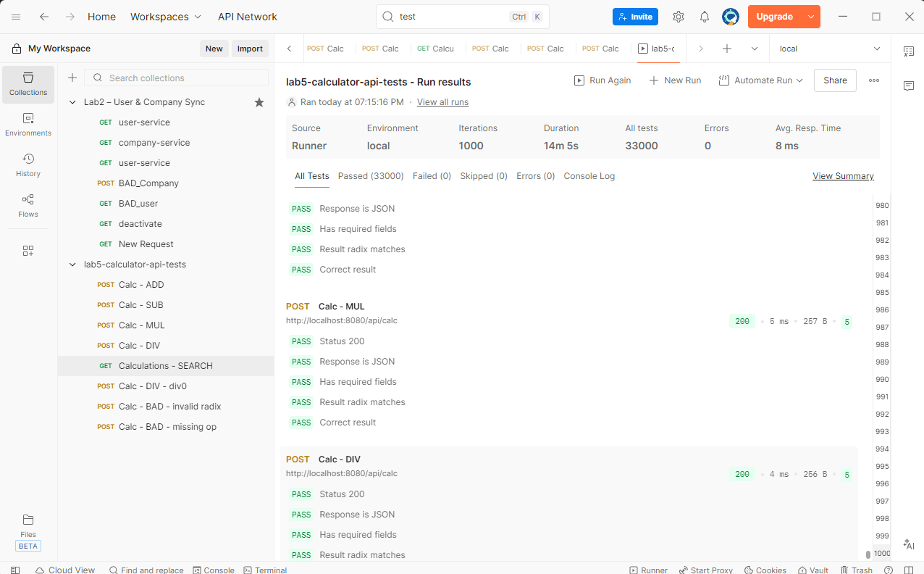The height and width of the screenshot is (574, 924).
Task: Switch to the Console Log tab
Action: click(589, 176)
